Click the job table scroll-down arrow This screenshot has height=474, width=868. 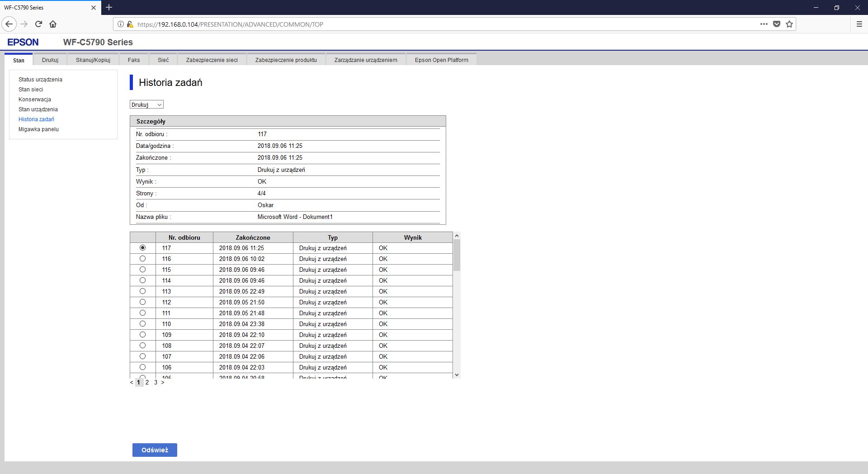point(457,374)
